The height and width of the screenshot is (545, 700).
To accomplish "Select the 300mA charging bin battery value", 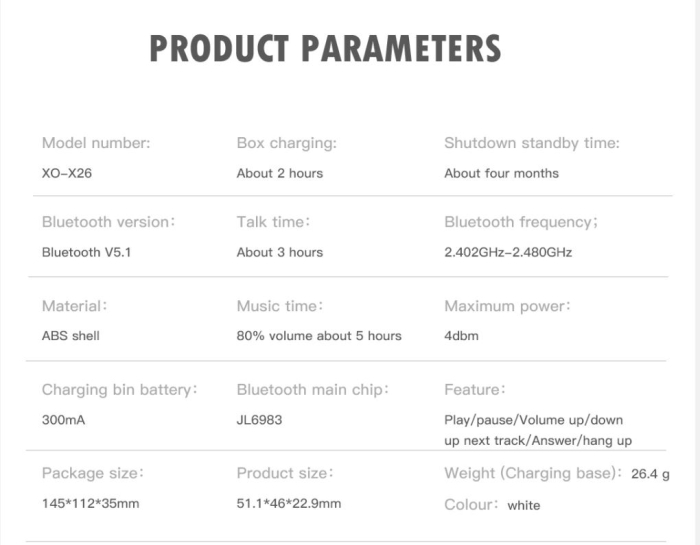I will (x=63, y=419).
